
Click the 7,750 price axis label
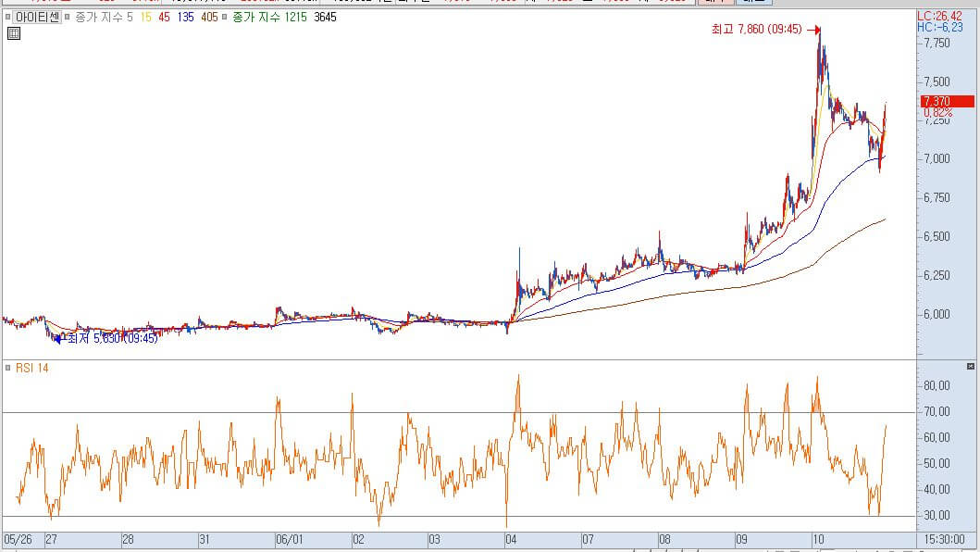click(937, 44)
